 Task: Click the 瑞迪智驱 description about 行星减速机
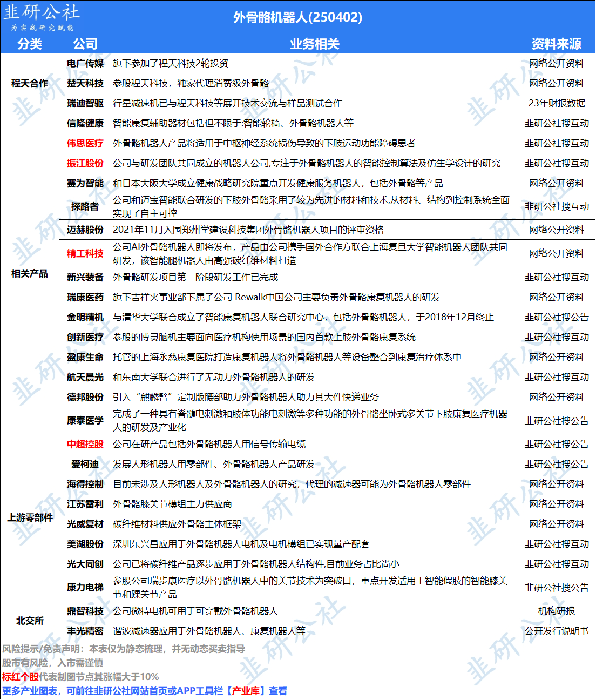click(227, 103)
